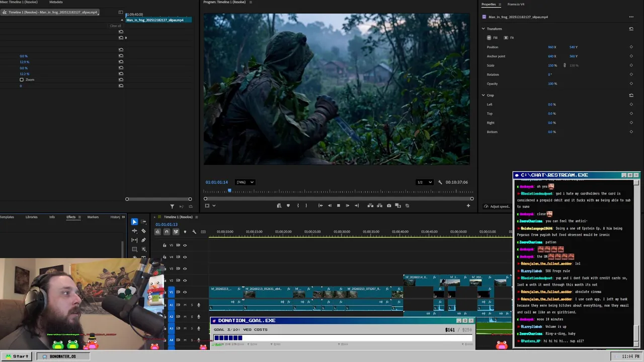
Task: Lock the V5 track
Action: pos(165,245)
